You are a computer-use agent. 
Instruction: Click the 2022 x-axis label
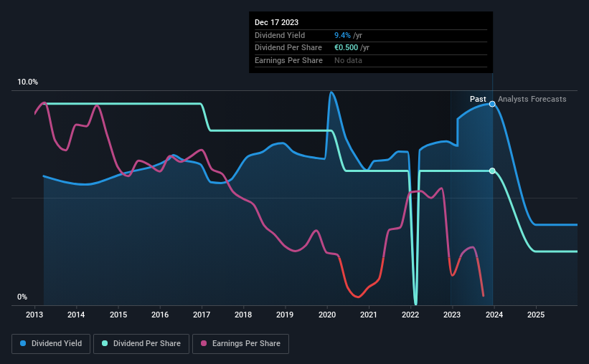pos(410,315)
